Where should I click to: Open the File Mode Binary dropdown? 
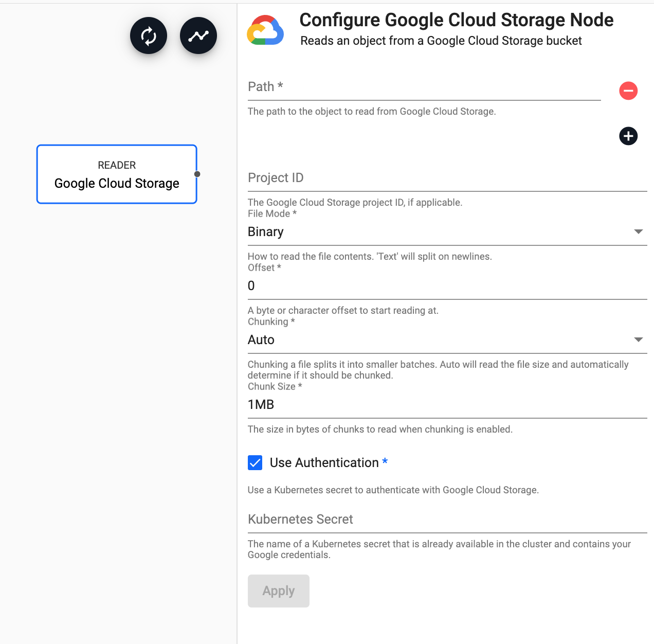(x=447, y=232)
